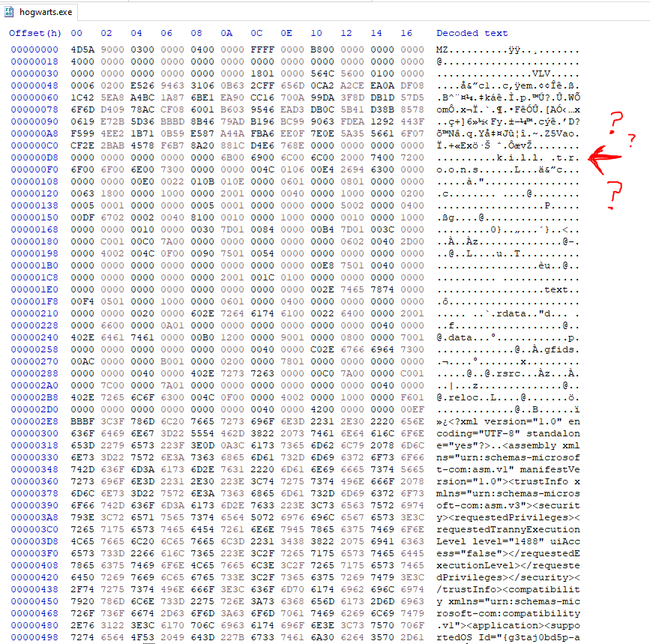The width and height of the screenshot is (650, 644).
Task: Place cursor on hex bytes 602E
Action: click(202, 313)
